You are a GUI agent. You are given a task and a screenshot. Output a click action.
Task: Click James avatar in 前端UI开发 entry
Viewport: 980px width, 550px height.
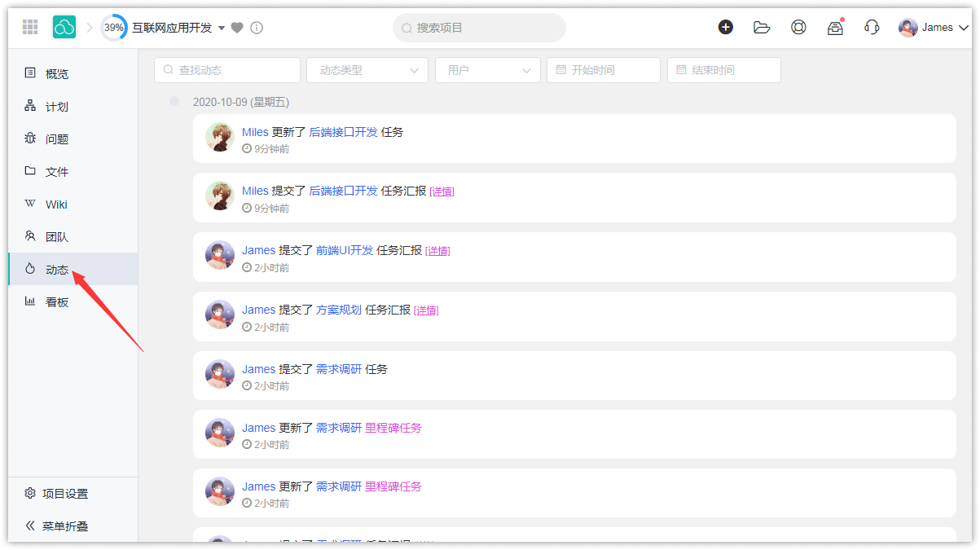[x=220, y=255]
